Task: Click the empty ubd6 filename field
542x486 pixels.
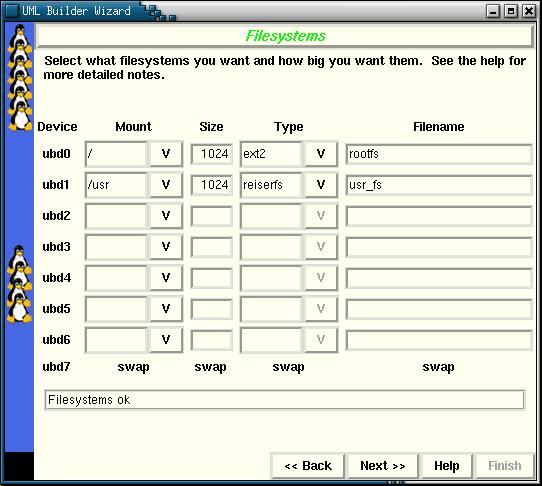Action: pyautogui.click(x=439, y=340)
